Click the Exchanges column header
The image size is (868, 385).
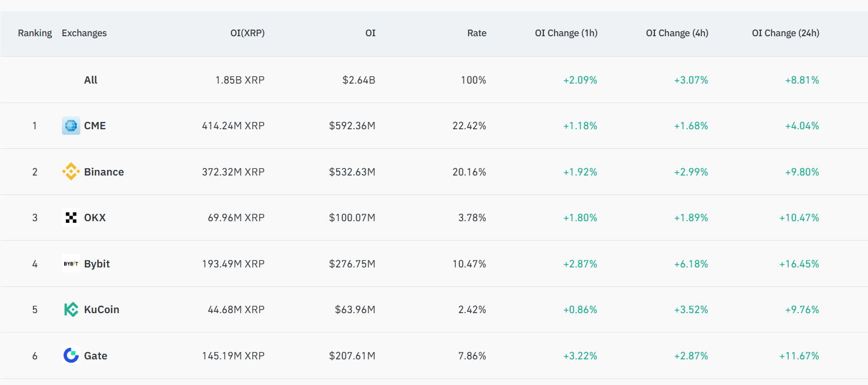click(84, 33)
